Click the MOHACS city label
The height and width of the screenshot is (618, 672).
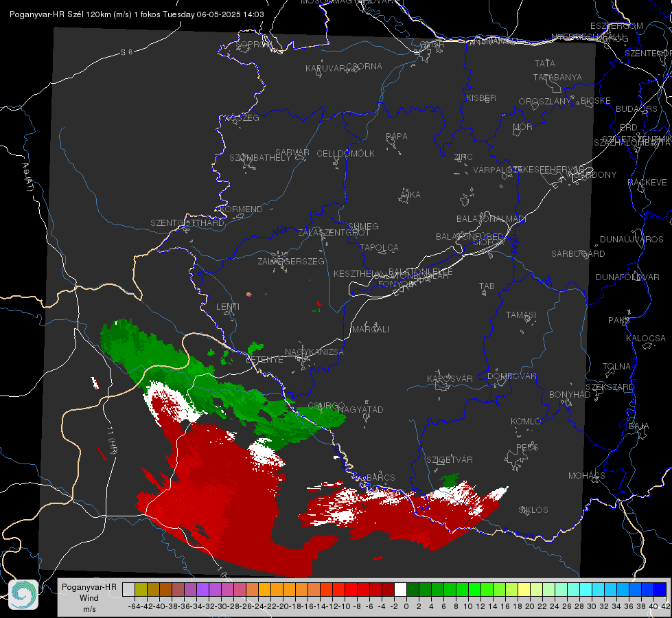click(587, 476)
